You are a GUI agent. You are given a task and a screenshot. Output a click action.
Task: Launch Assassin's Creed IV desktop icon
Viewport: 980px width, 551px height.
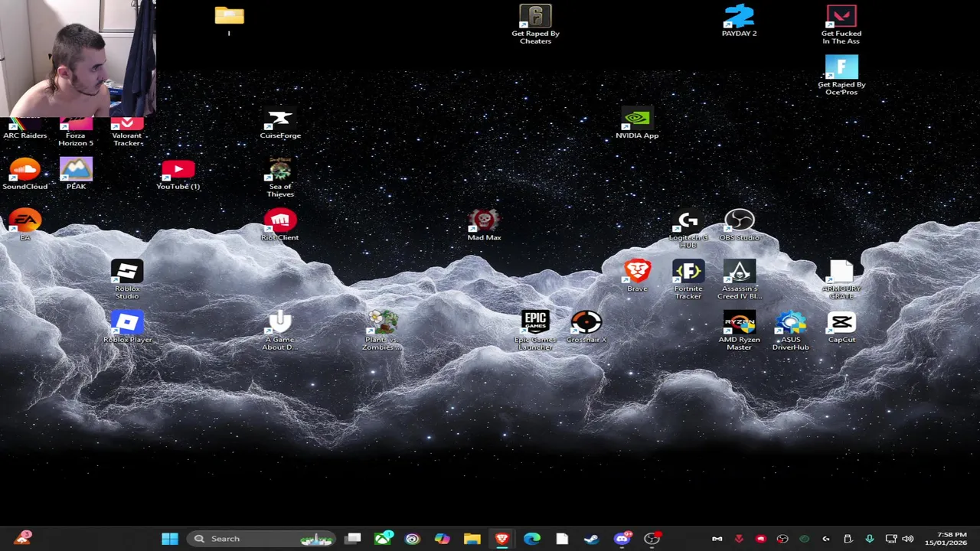tap(739, 279)
